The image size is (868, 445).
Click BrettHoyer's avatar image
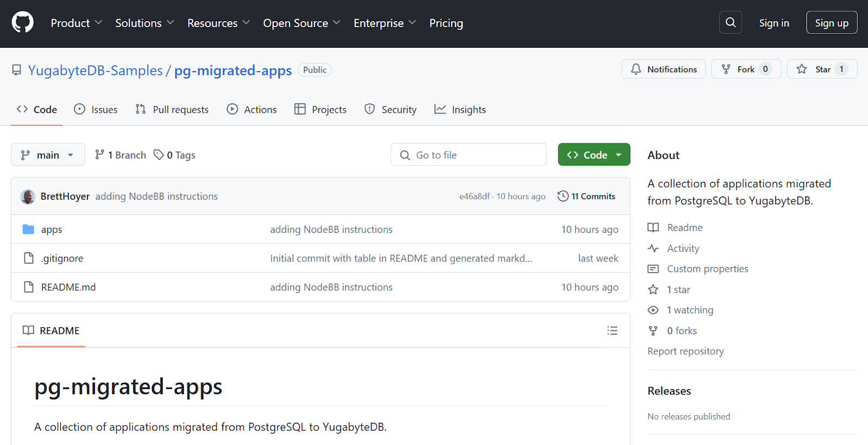point(28,196)
